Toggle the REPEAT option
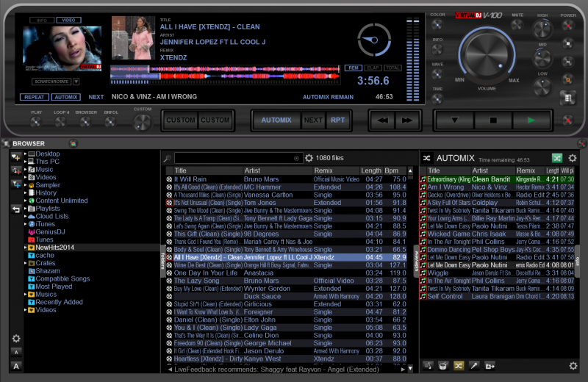 point(34,97)
